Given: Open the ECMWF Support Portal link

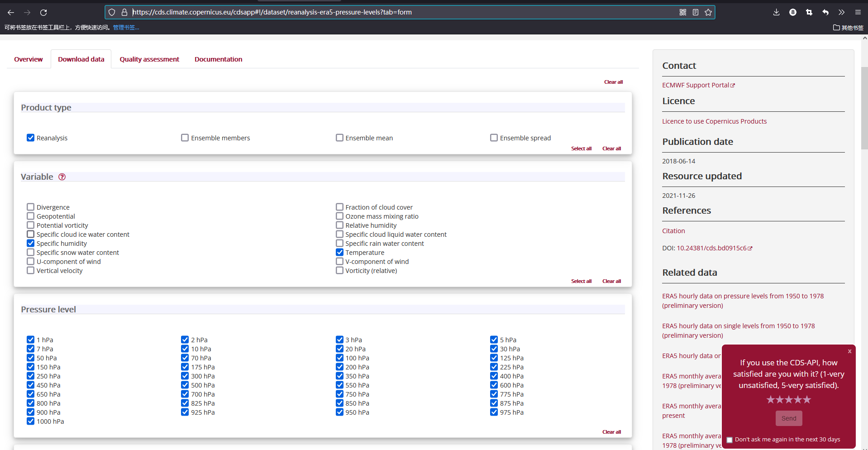Looking at the screenshot, I should pos(698,85).
